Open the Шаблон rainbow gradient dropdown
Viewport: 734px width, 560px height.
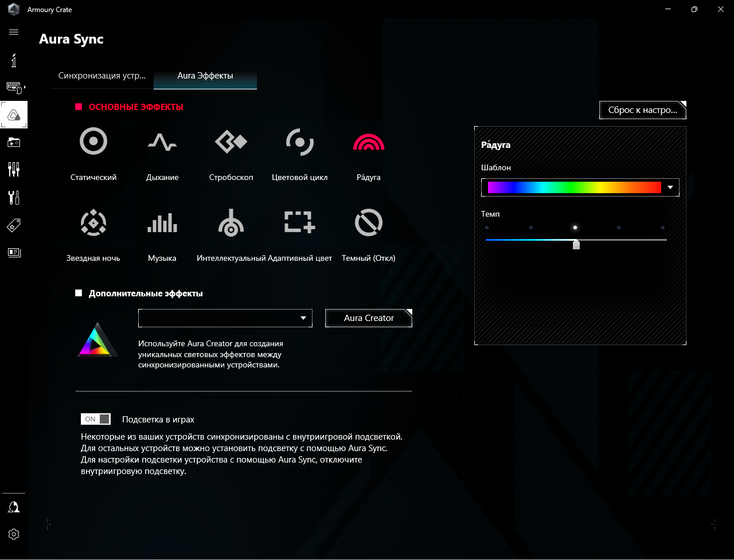tap(580, 187)
